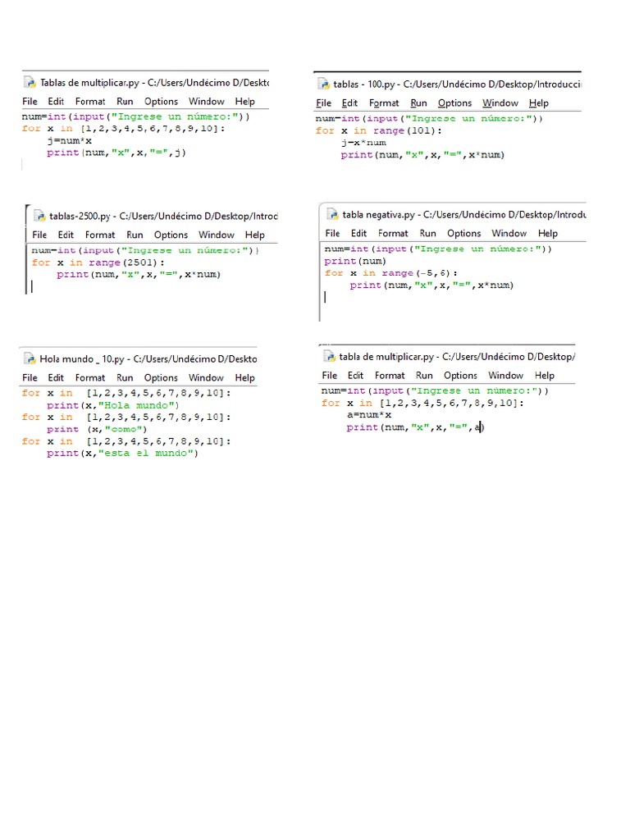630x840 pixels.
Task: Click the Python file icon of tabla negativa.py
Action: 332,214
